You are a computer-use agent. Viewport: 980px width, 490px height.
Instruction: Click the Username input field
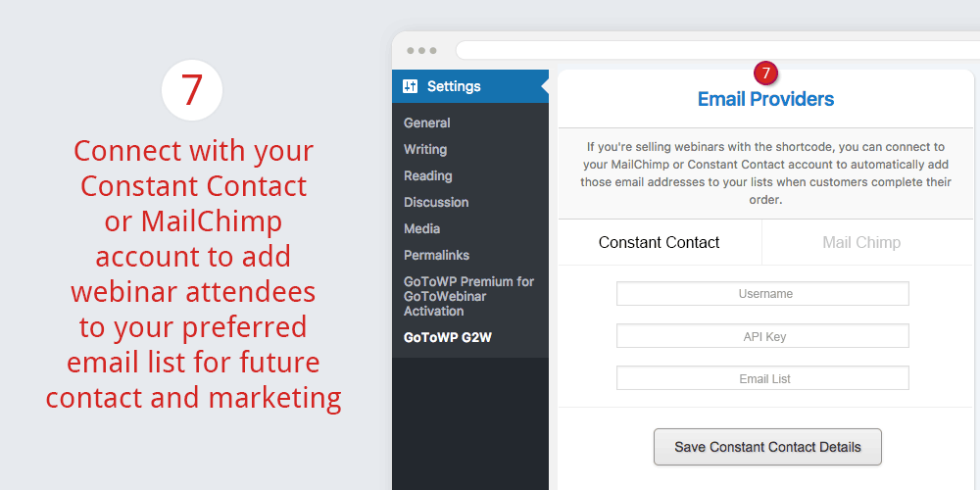762,294
